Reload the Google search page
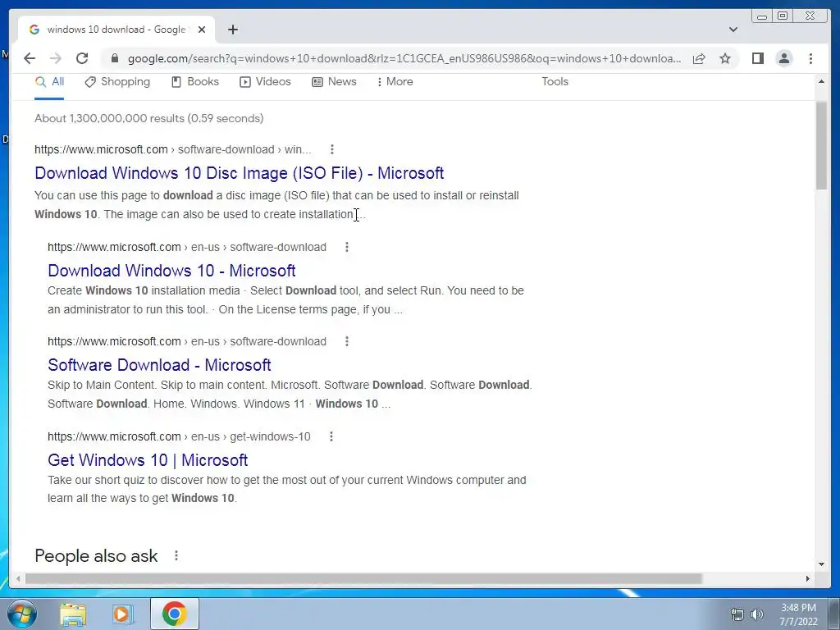840x630 pixels. (x=82, y=58)
